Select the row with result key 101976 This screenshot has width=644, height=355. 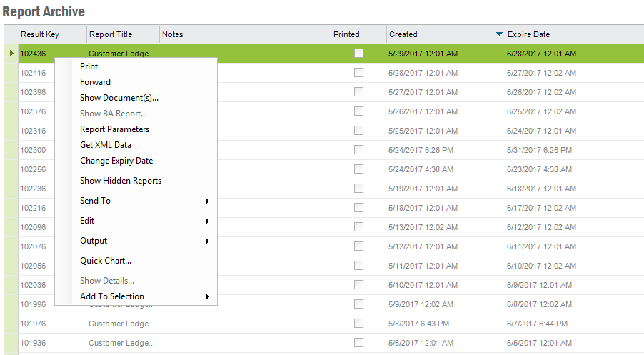pos(33,324)
